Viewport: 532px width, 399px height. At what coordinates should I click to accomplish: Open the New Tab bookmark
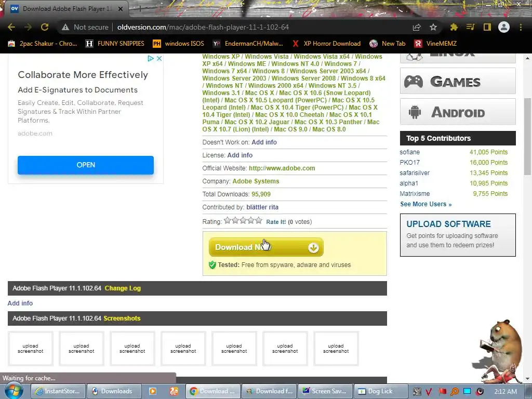[x=388, y=44]
